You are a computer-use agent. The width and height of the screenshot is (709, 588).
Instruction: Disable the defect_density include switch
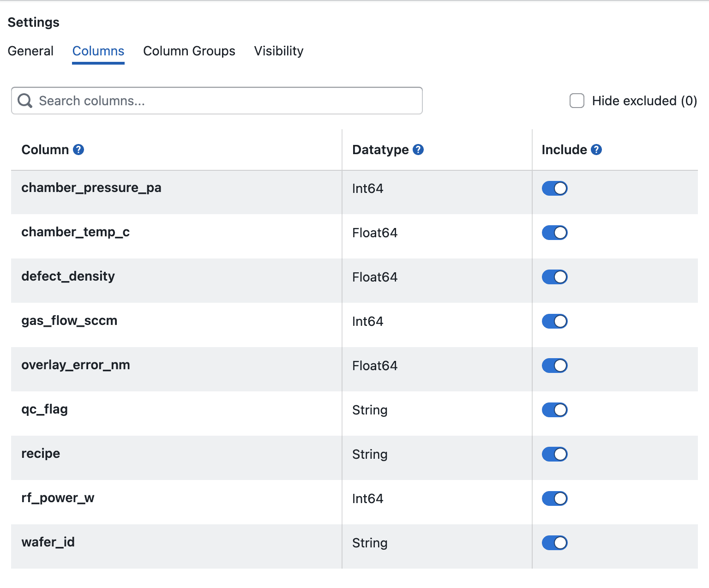pyautogui.click(x=555, y=277)
